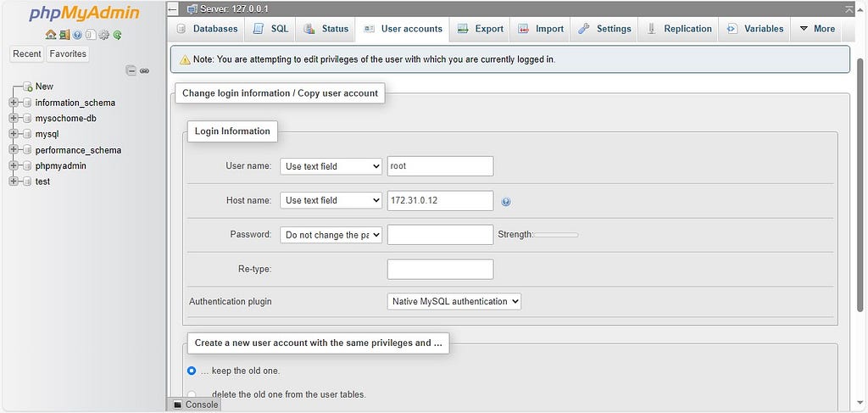The image size is (868, 413).
Task: Open navigation panel settings gear icon
Action: [103, 35]
